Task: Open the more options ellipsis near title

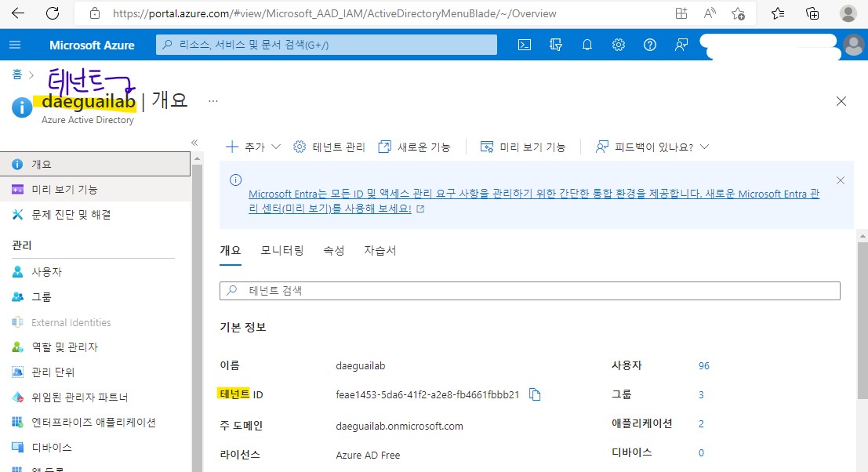Action: (x=213, y=101)
